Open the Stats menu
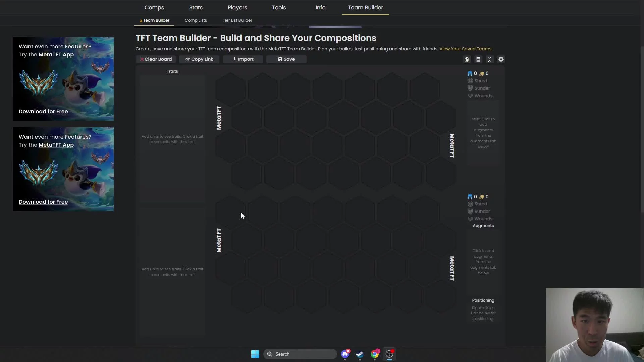Image resolution: width=644 pixels, height=362 pixels. pos(196,7)
